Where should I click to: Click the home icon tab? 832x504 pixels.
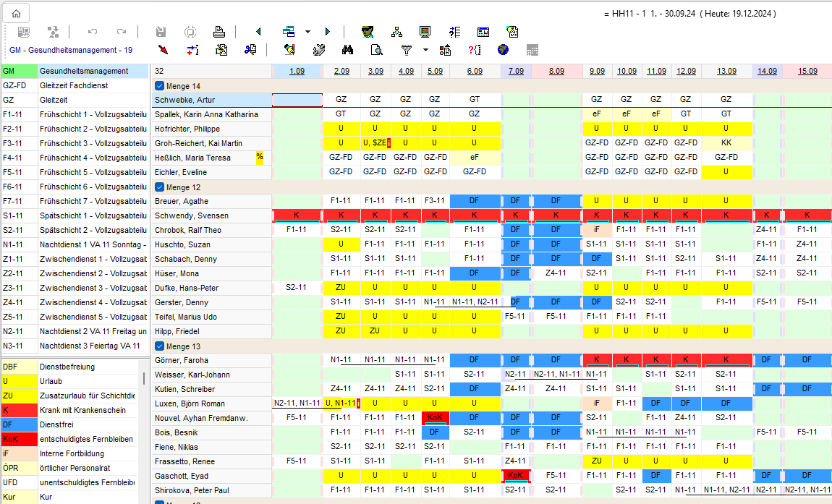(x=16, y=13)
